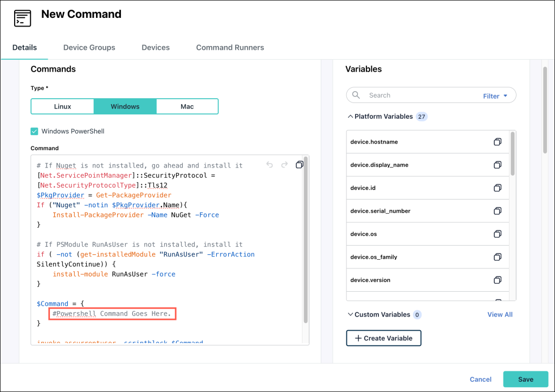Switch to the Device Groups tab
The image size is (555, 392).
point(89,48)
